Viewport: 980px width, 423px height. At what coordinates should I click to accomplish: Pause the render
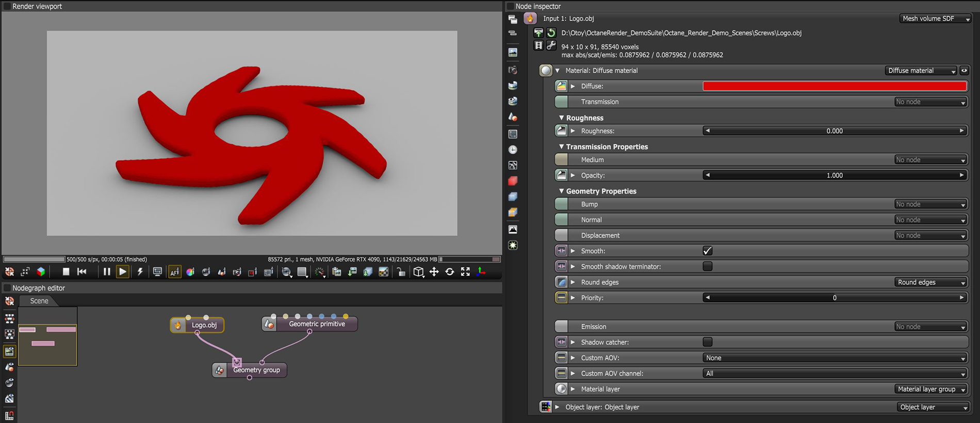(x=107, y=272)
